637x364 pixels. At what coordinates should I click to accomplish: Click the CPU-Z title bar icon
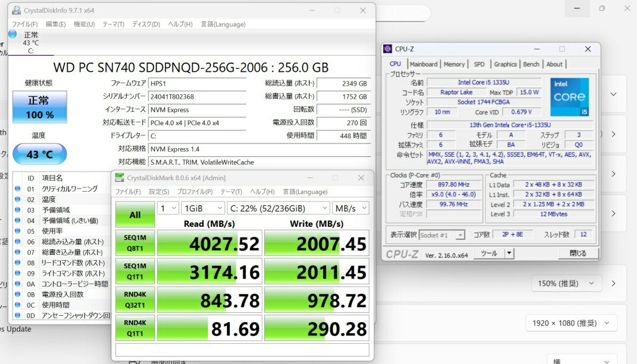tap(388, 49)
